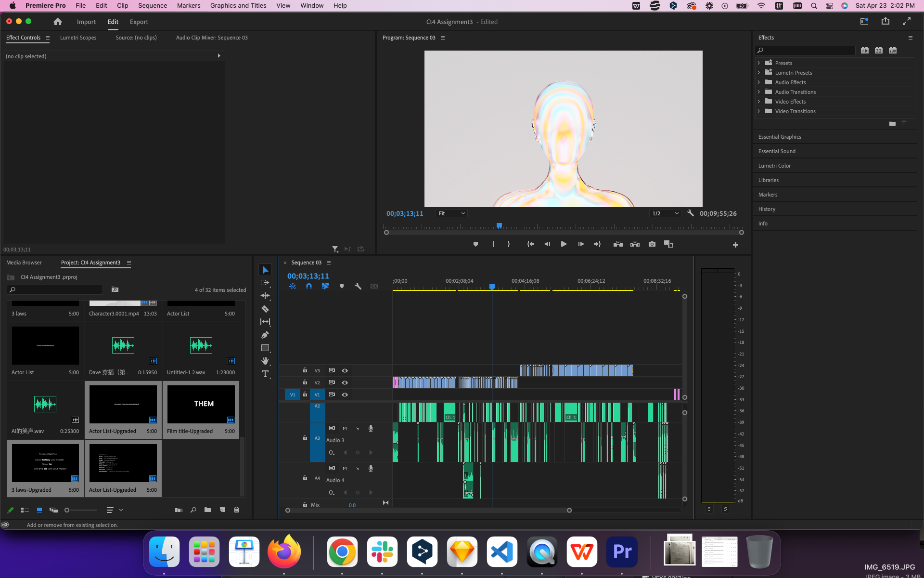Click Add Marker in Program Monitor
Image resolution: width=924 pixels, height=578 pixels.
[x=475, y=244]
